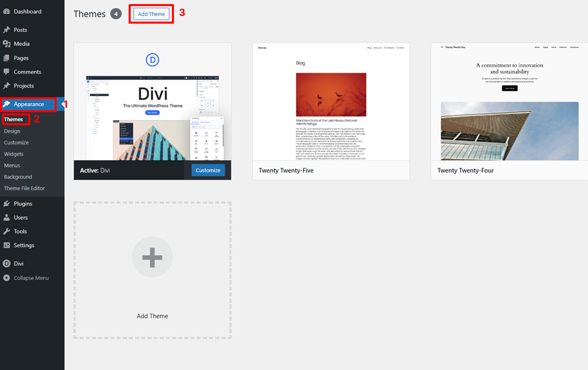Click the Users person icon
Screen dimensions: 588x370
(7, 217)
